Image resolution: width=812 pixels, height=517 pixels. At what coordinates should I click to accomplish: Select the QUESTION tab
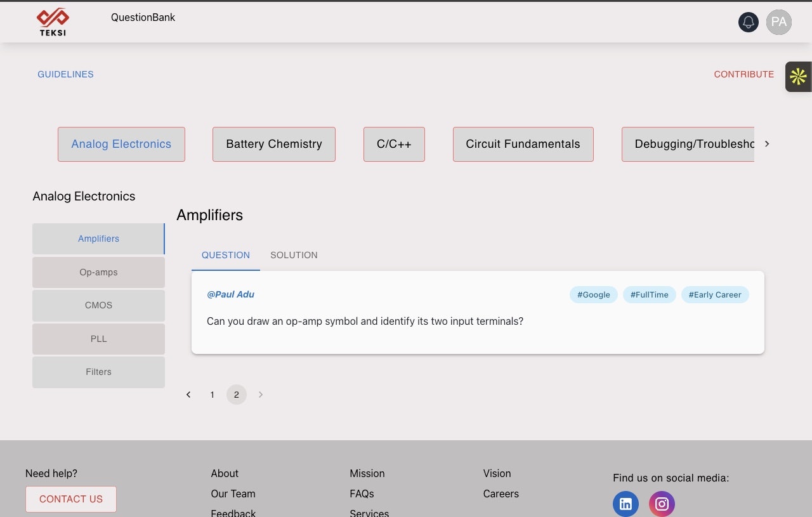tap(226, 255)
